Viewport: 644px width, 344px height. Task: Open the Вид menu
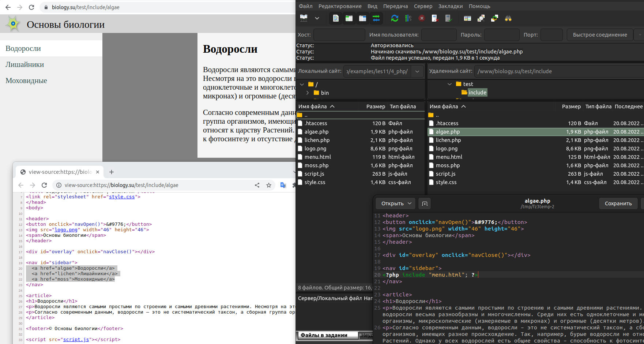tap(372, 6)
